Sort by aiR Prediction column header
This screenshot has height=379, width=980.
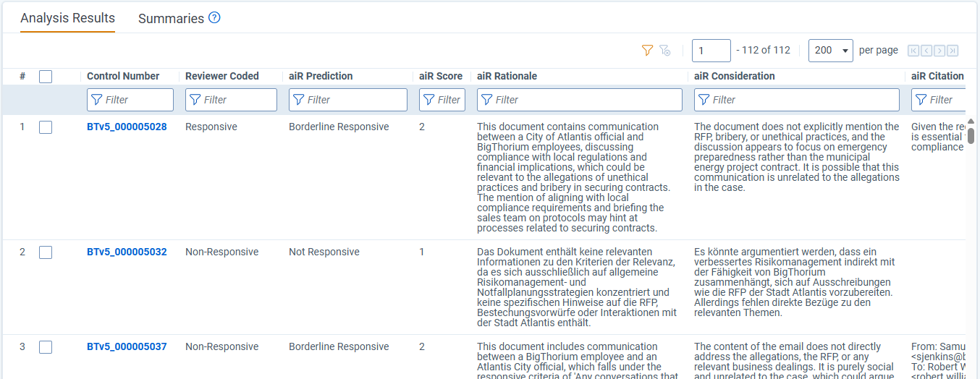[321, 76]
